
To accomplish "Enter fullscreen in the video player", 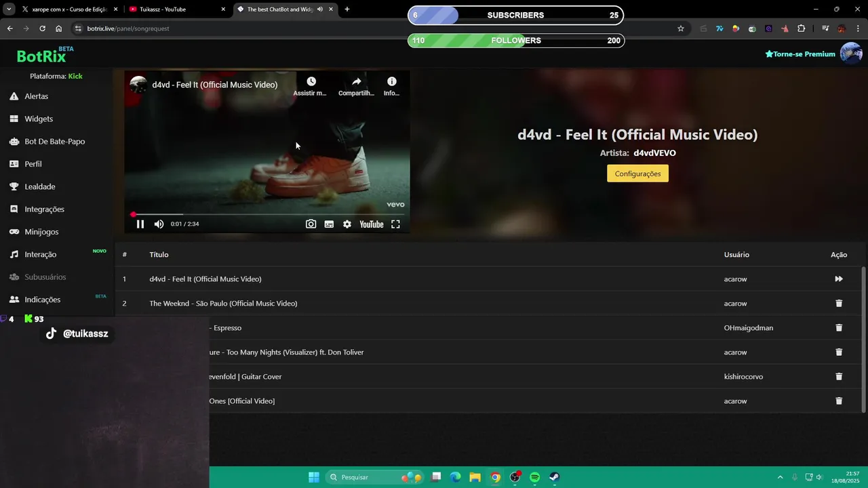I will pos(395,224).
